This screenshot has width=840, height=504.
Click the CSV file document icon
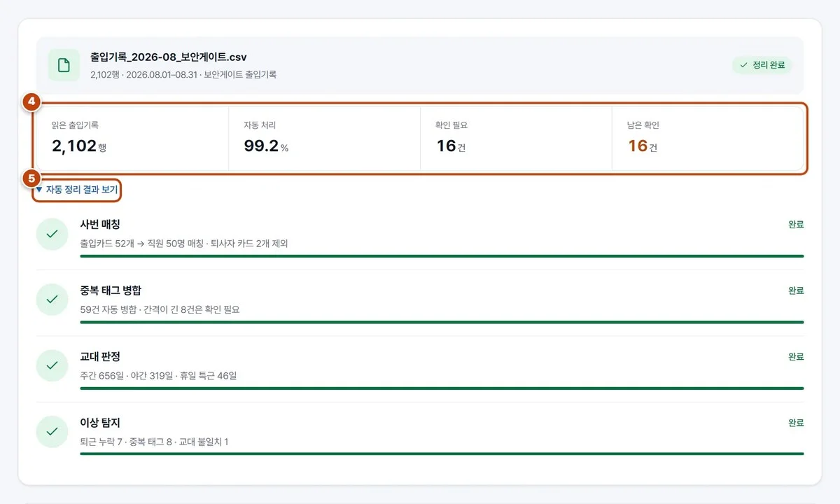64,65
